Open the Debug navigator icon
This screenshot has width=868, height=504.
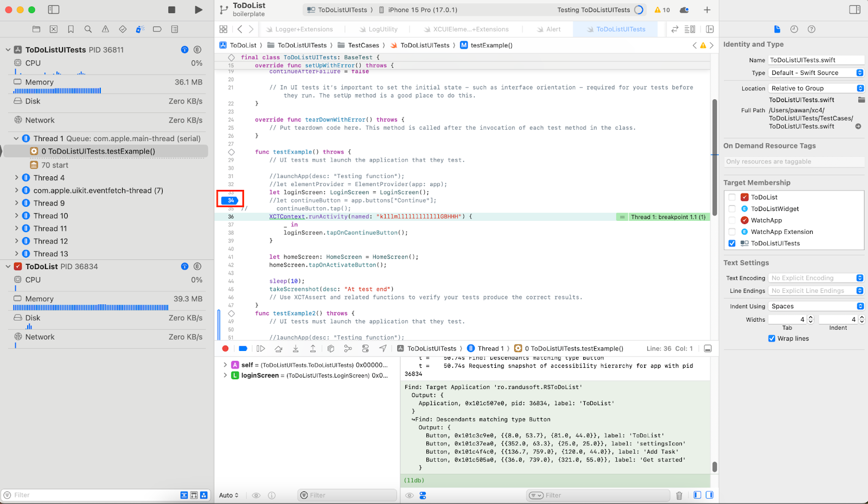(x=140, y=29)
